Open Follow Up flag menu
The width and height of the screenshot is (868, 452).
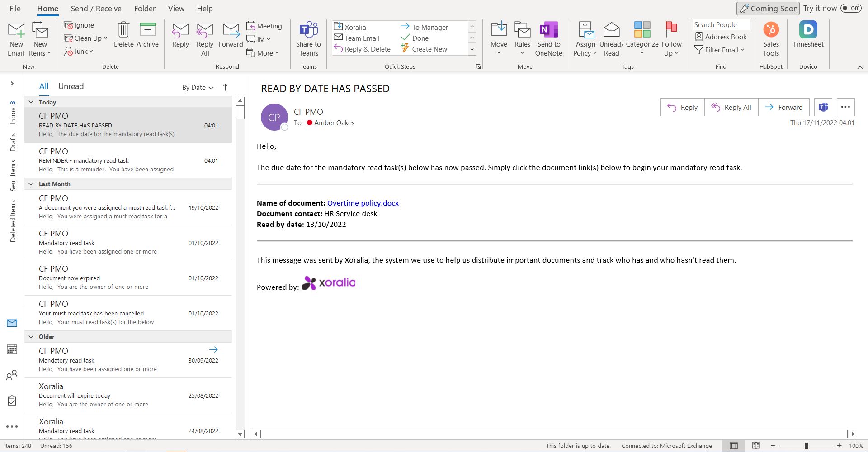671,39
